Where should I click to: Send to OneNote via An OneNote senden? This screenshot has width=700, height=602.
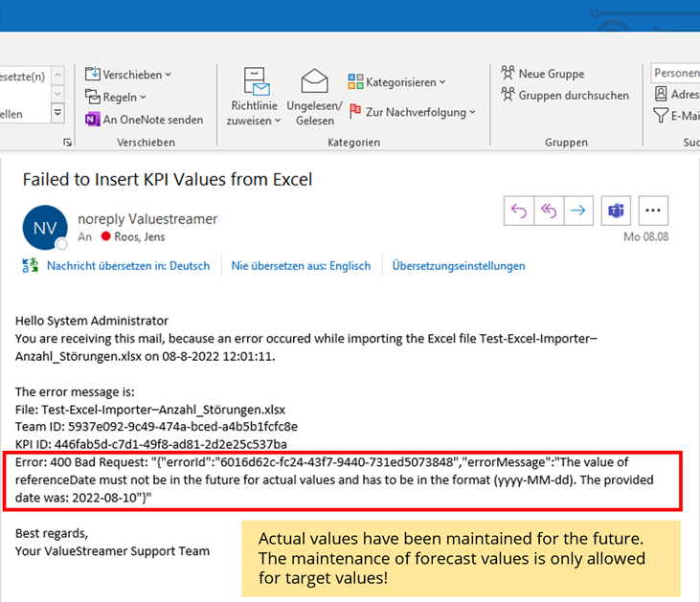click(144, 120)
